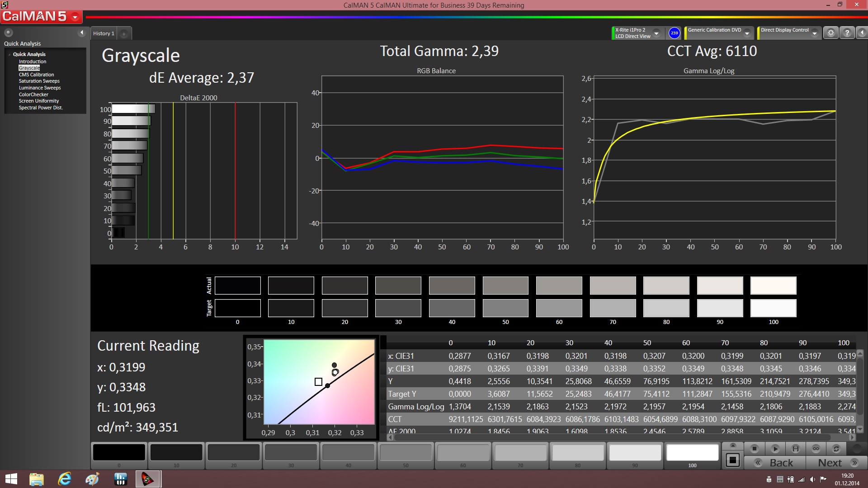The image size is (868, 488).
Task: Expand the X-Rite i1Pro 2 meter dropdown
Action: [656, 33]
